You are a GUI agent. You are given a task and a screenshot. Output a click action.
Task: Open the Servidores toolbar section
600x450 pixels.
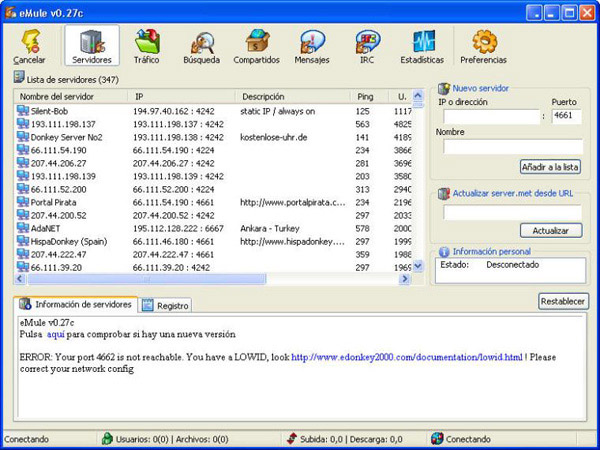pos(92,45)
